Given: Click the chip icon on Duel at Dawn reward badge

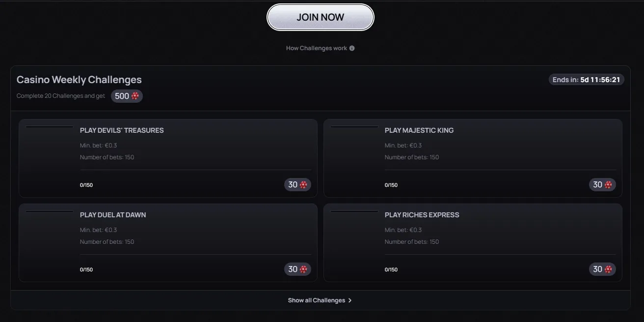Looking at the screenshot, I should tap(304, 269).
